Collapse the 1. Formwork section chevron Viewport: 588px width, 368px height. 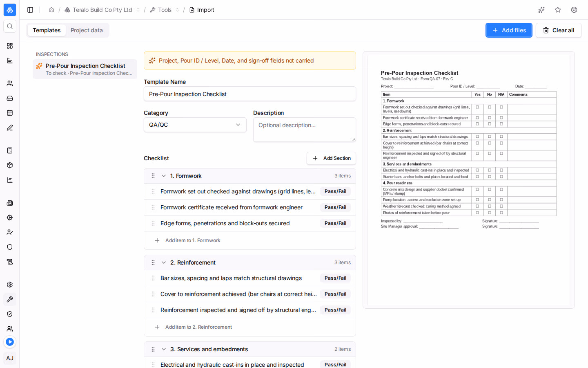click(x=164, y=176)
